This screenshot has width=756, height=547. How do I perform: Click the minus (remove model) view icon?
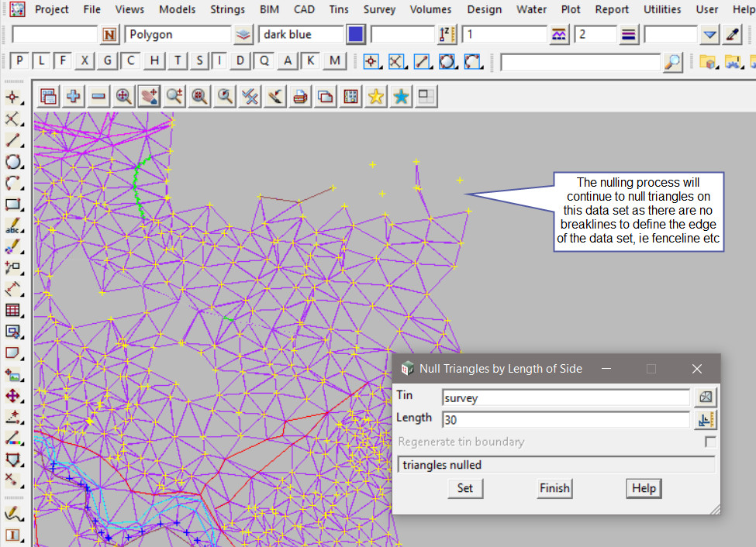(x=98, y=96)
